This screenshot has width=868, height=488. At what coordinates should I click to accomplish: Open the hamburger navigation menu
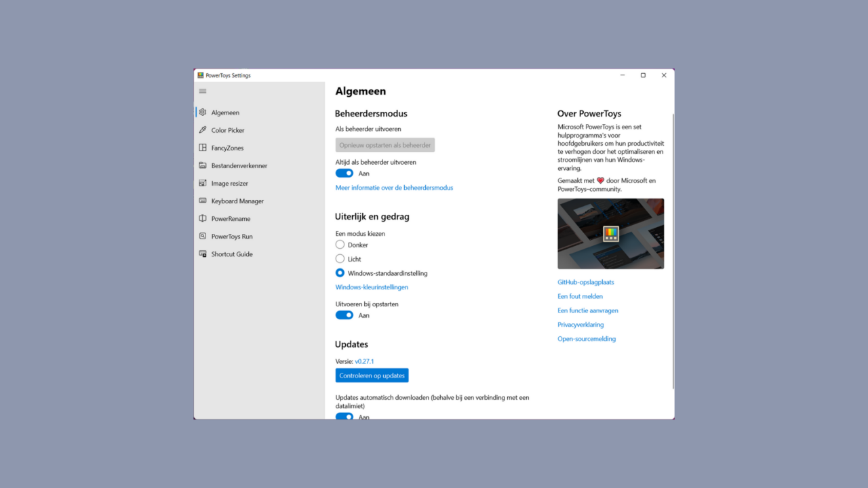coord(203,91)
